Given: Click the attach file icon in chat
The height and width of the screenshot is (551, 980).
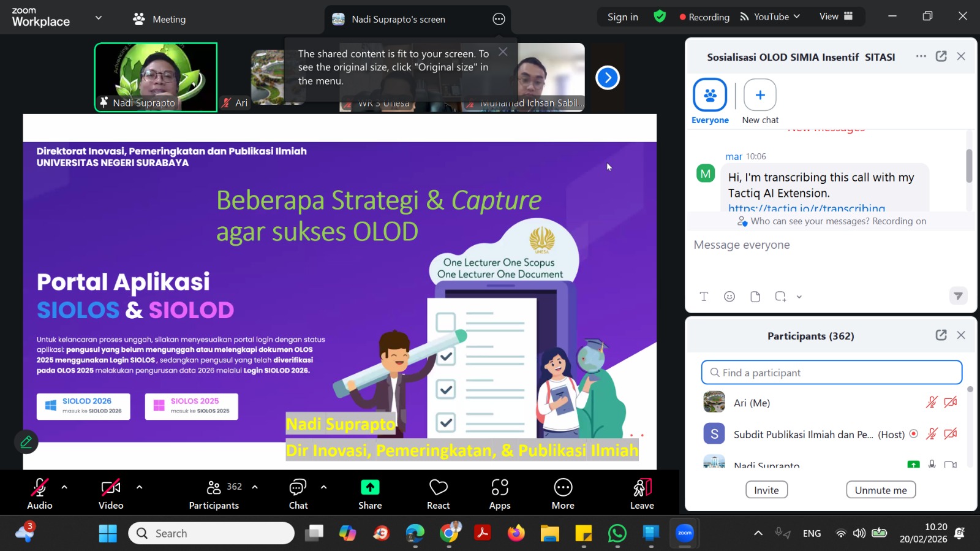Looking at the screenshot, I should tap(755, 297).
